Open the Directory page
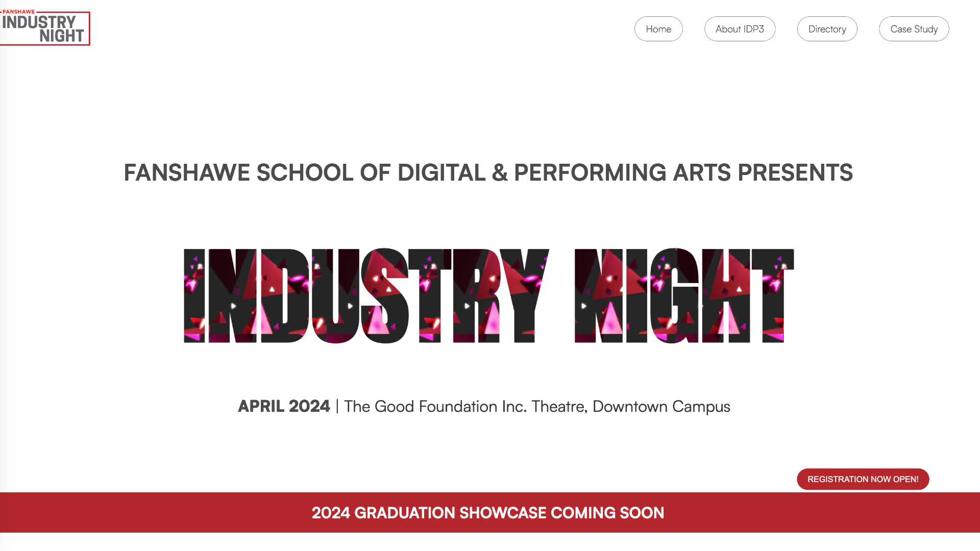This screenshot has height=551, width=980. click(827, 29)
